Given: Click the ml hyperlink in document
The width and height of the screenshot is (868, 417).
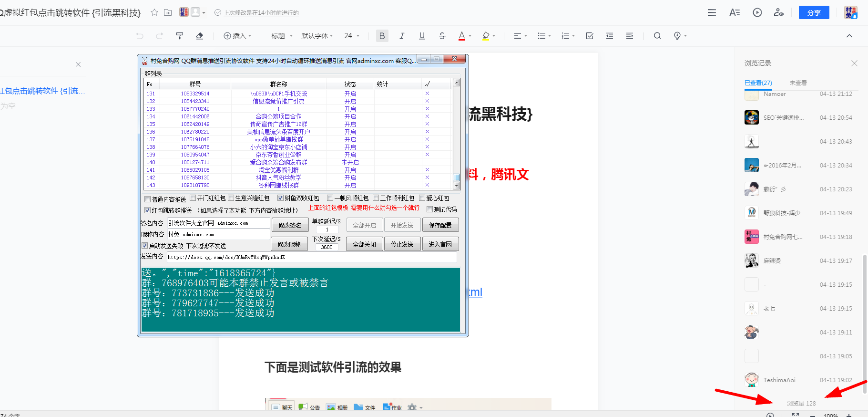Looking at the screenshot, I should point(475,292).
